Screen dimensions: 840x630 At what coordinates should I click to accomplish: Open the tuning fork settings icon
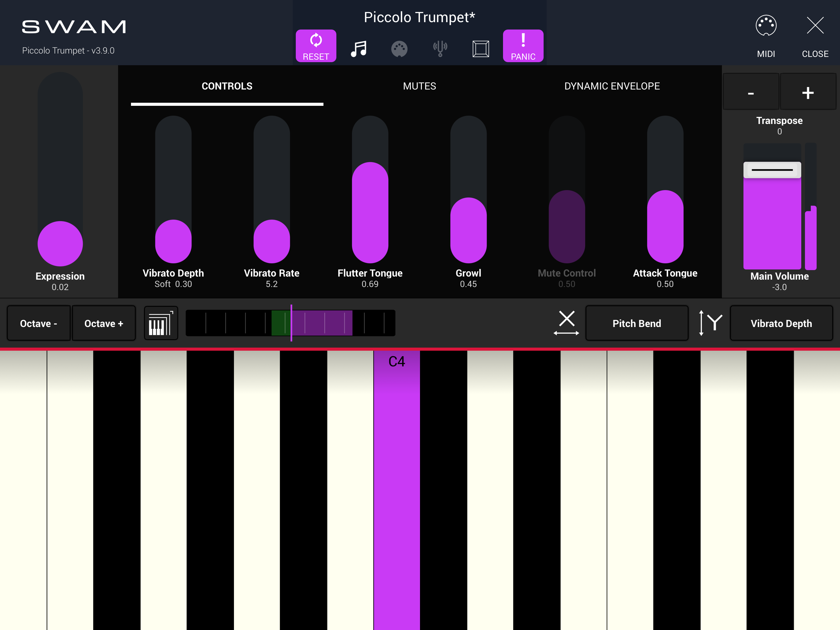(x=440, y=49)
